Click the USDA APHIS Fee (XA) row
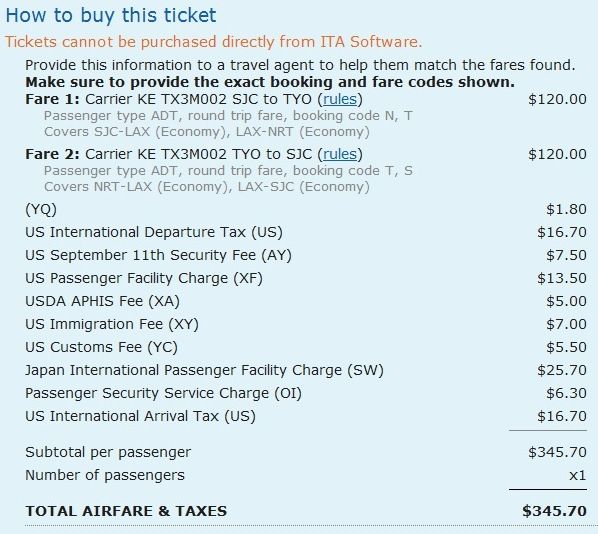This screenshot has height=534, width=598. click(x=306, y=301)
